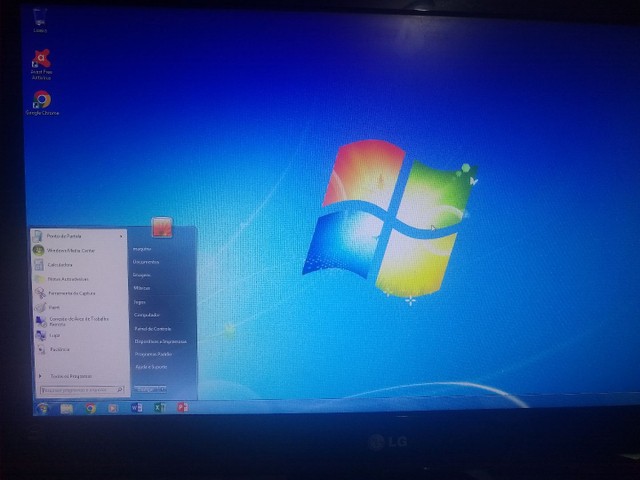Select Ponto de Partida in Start menu
The height and width of the screenshot is (480, 640).
(79, 236)
